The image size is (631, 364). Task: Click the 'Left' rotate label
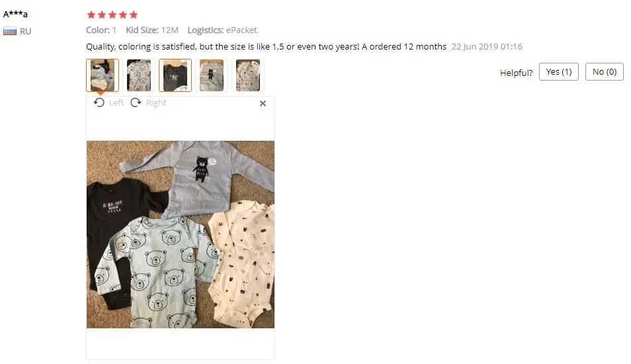pyautogui.click(x=116, y=103)
